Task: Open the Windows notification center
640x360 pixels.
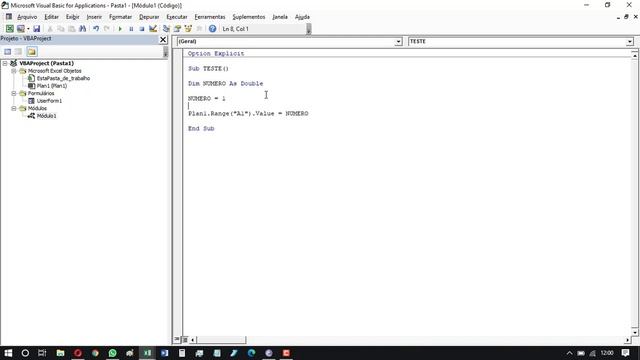Action: (x=625, y=353)
